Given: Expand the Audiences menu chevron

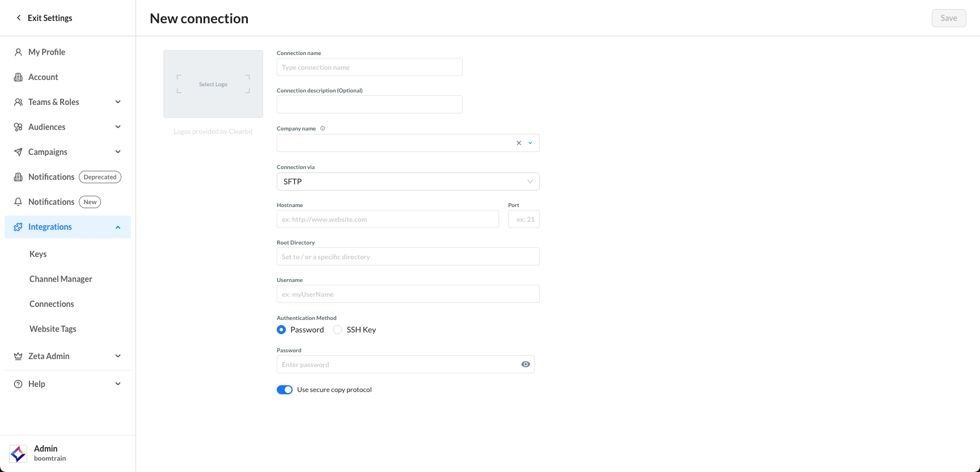Looking at the screenshot, I should (x=118, y=127).
